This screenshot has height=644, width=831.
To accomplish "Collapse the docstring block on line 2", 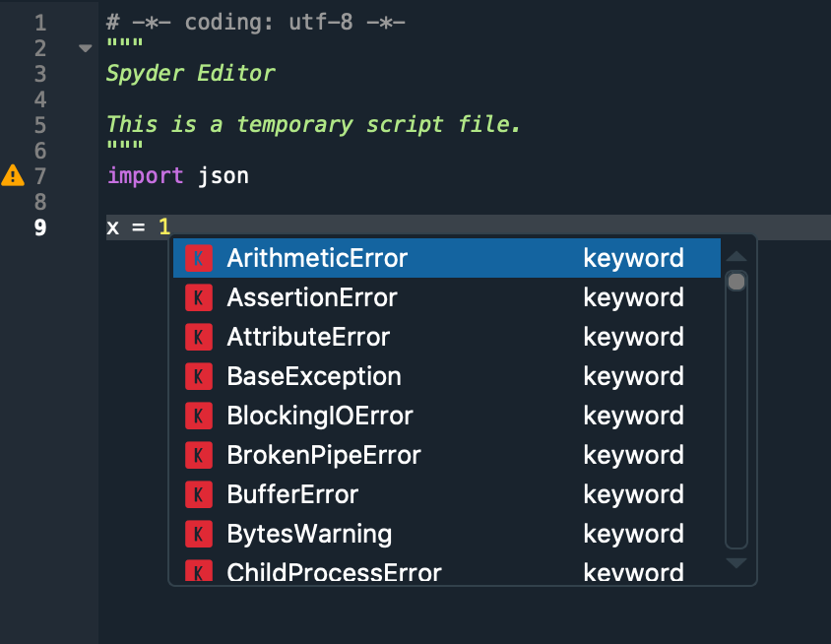I will click(x=85, y=46).
